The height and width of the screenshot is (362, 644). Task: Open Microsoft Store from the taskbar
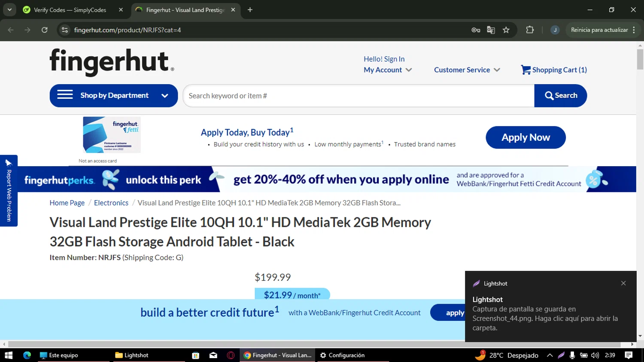point(195,355)
